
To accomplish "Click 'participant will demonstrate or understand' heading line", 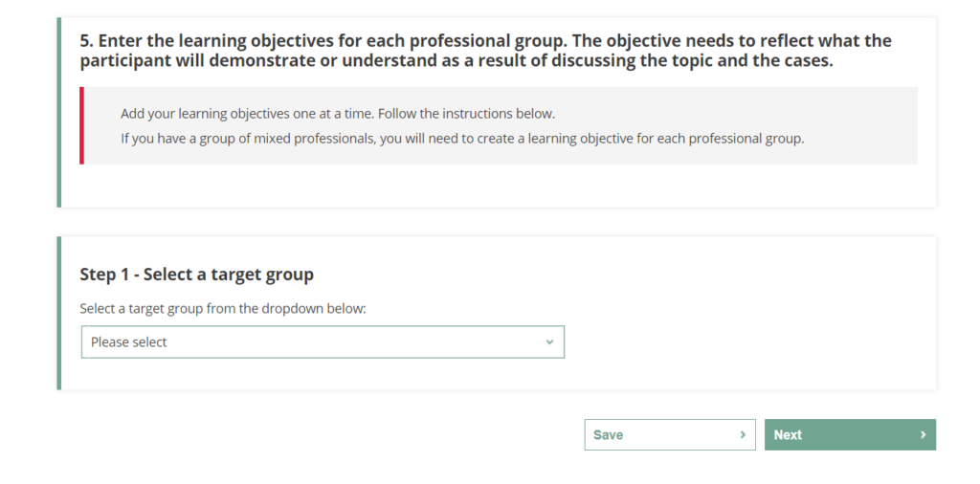I will tap(456, 61).
